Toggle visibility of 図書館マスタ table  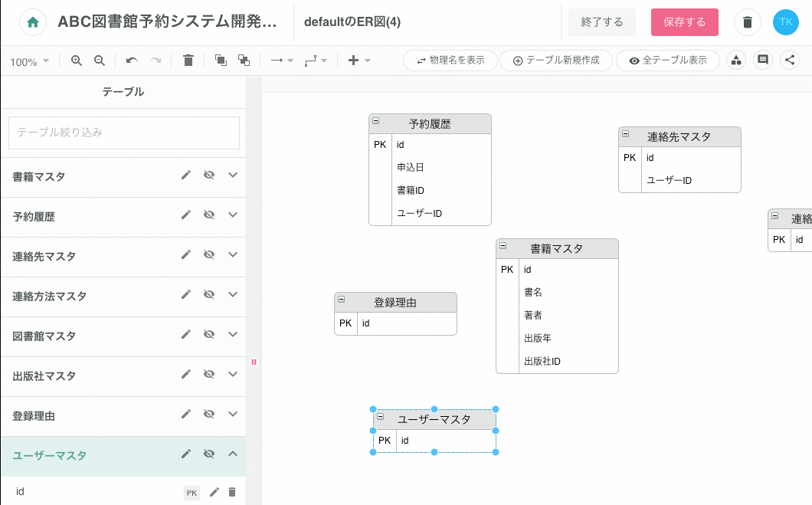click(x=208, y=336)
